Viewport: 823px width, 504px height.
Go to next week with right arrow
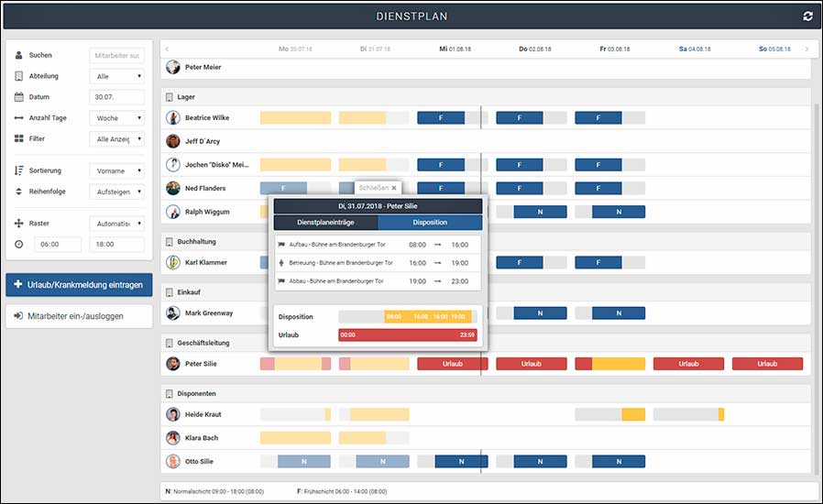[807, 49]
